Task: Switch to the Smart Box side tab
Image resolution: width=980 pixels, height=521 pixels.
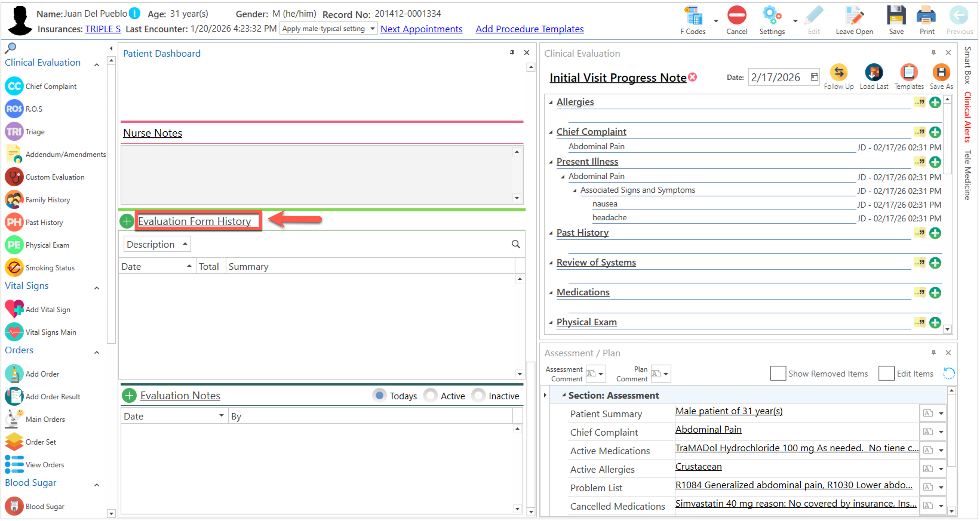Action: coord(967,65)
